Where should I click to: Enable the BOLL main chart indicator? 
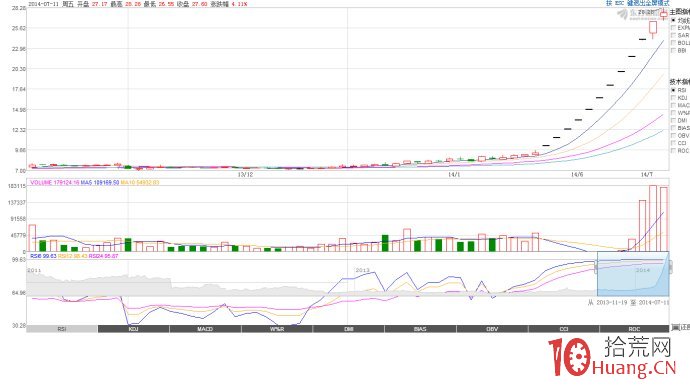673,43
